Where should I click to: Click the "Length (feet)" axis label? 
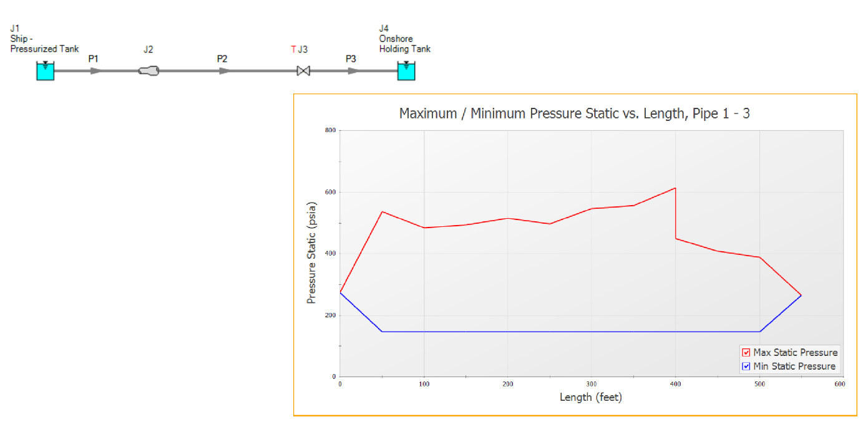[x=591, y=397]
